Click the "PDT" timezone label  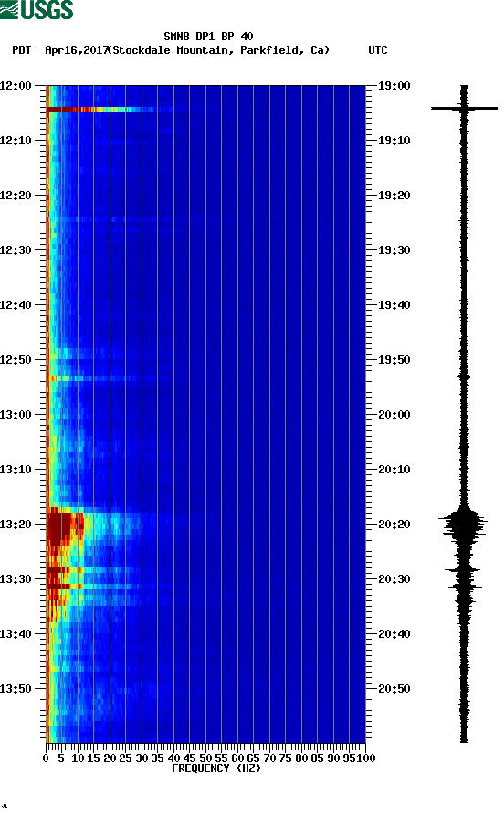pos(21,50)
